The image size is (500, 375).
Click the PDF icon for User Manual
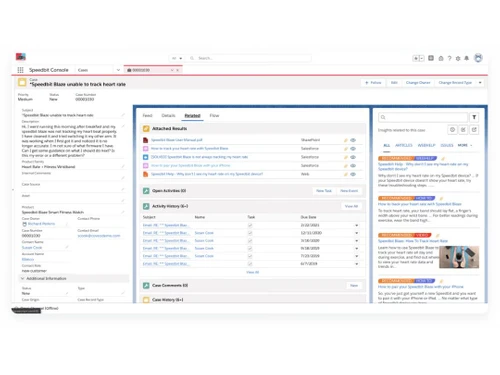point(145,140)
